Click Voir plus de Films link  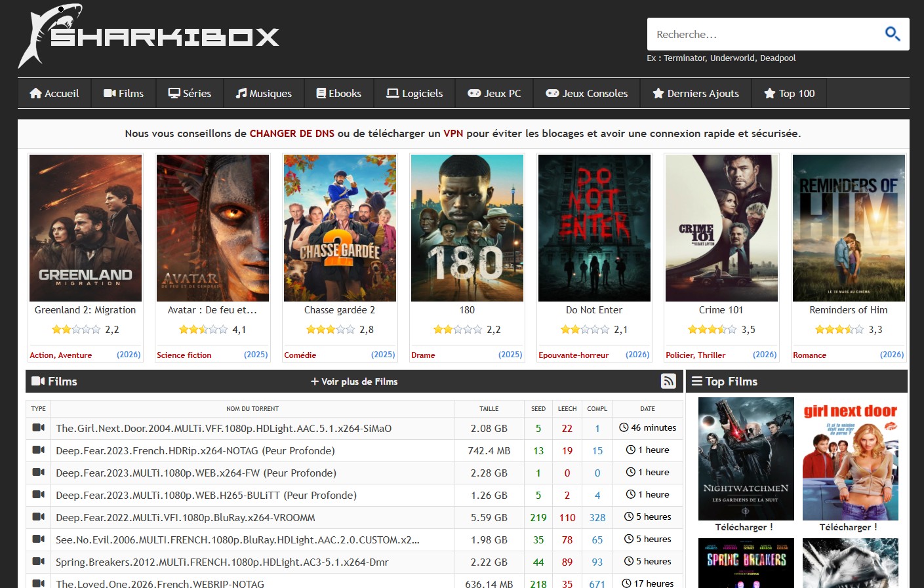pos(354,382)
